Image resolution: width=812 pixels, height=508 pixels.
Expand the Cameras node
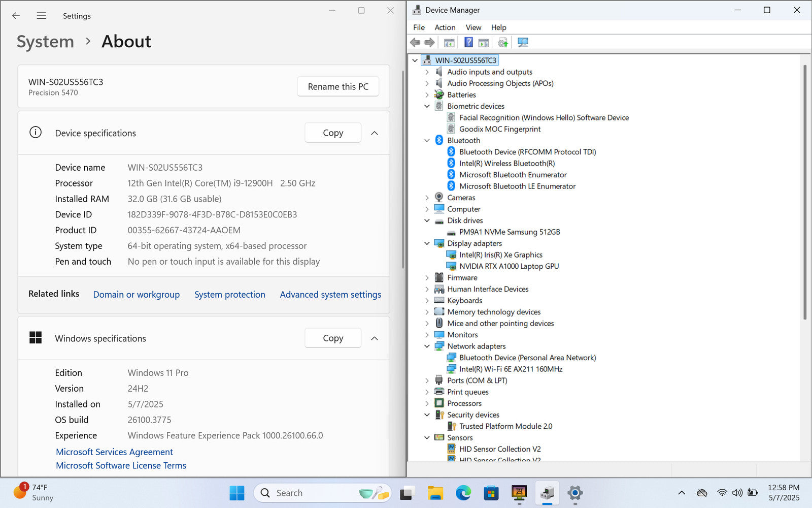click(x=427, y=198)
